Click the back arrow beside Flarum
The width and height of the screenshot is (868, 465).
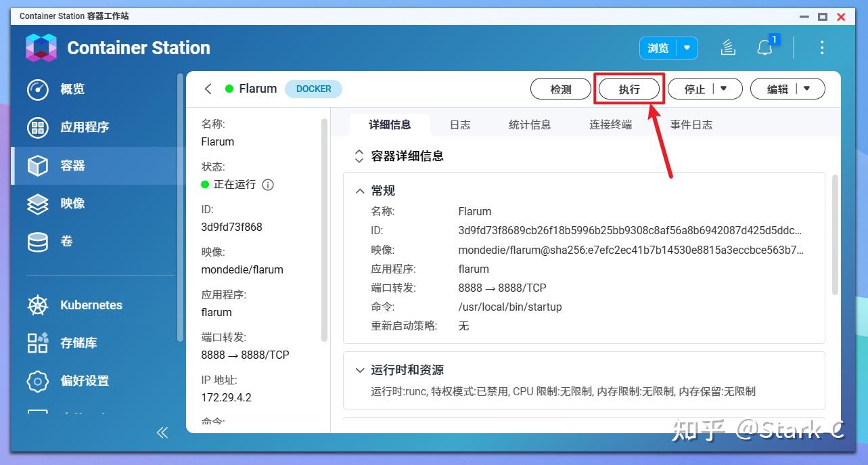[x=208, y=89]
